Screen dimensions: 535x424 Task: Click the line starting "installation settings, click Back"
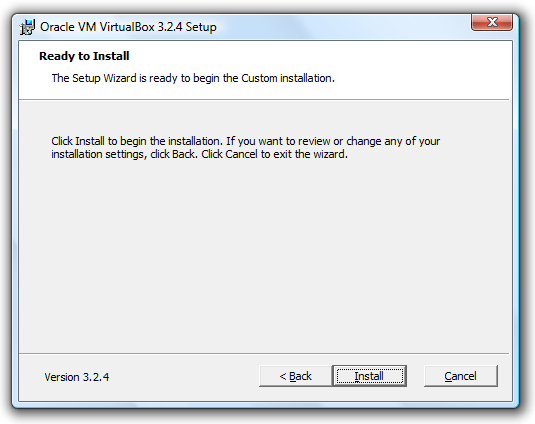(x=200, y=154)
